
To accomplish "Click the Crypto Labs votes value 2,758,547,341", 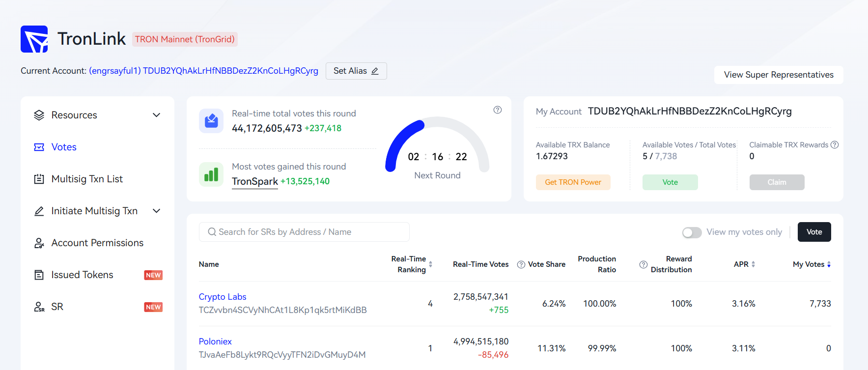I will tap(480, 297).
